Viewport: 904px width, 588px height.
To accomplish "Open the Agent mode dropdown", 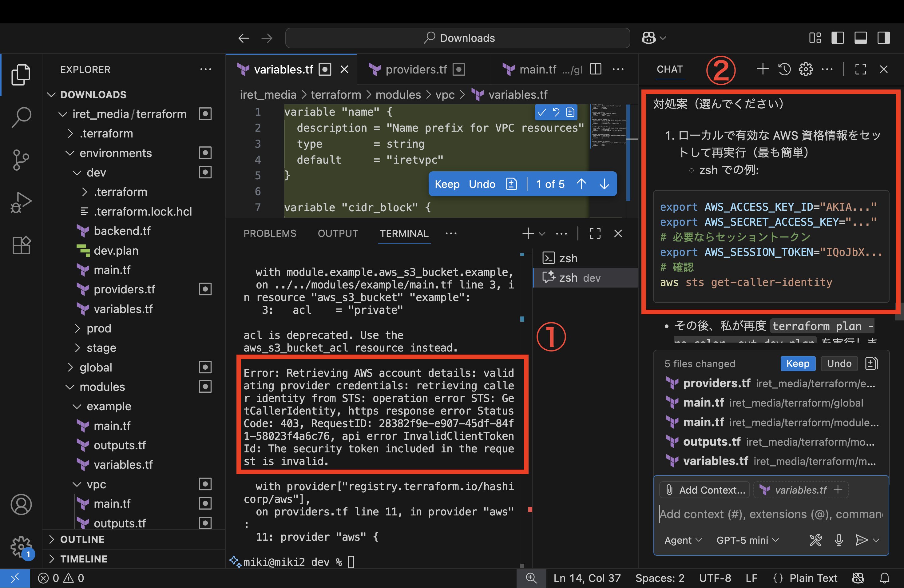I will point(683,540).
